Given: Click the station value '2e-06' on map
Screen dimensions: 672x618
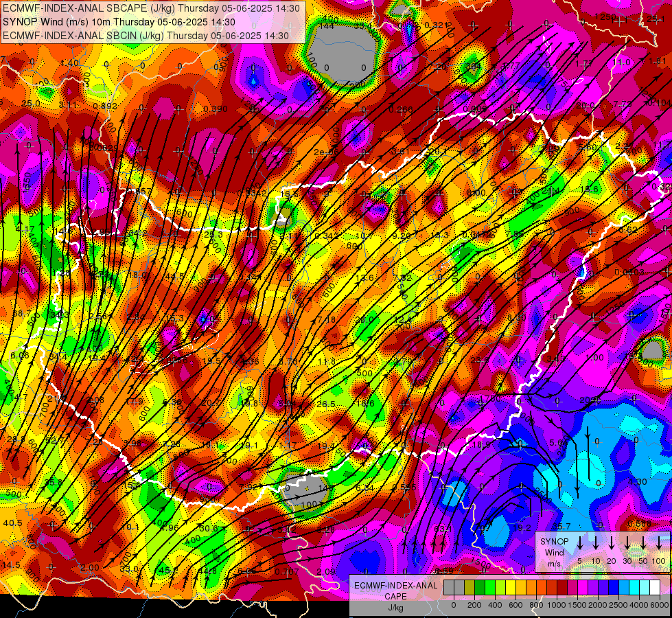Looking at the screenshot, I should pyautogui.click(x=326, y=152).
